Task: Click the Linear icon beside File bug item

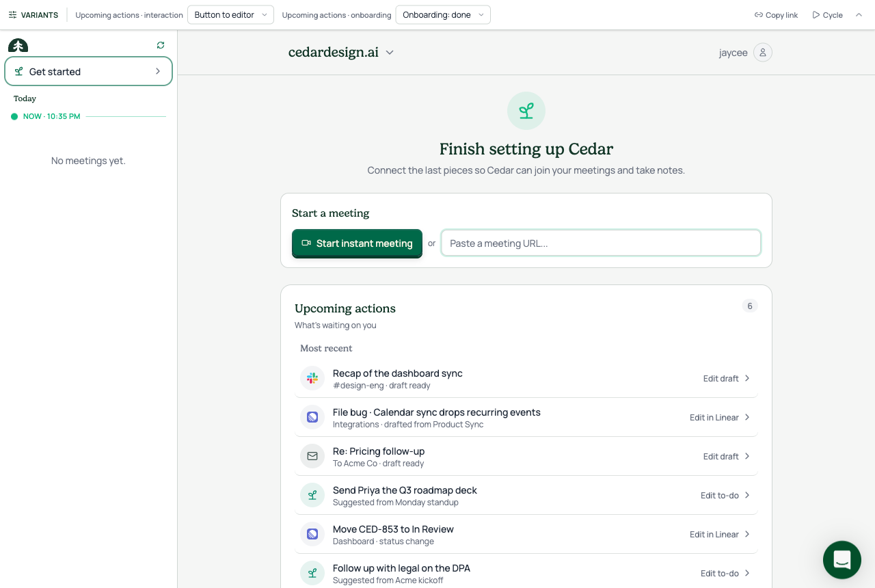Action: coord(312,417)
